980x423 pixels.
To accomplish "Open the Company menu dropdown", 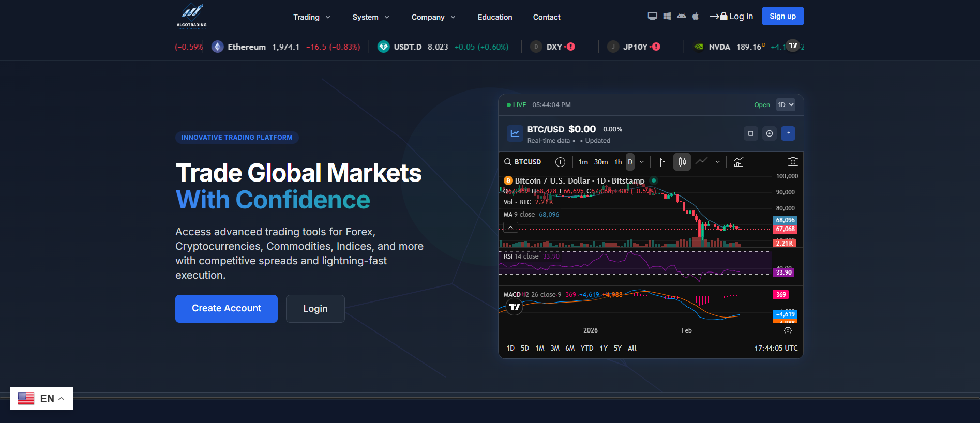I will (433, 17).
